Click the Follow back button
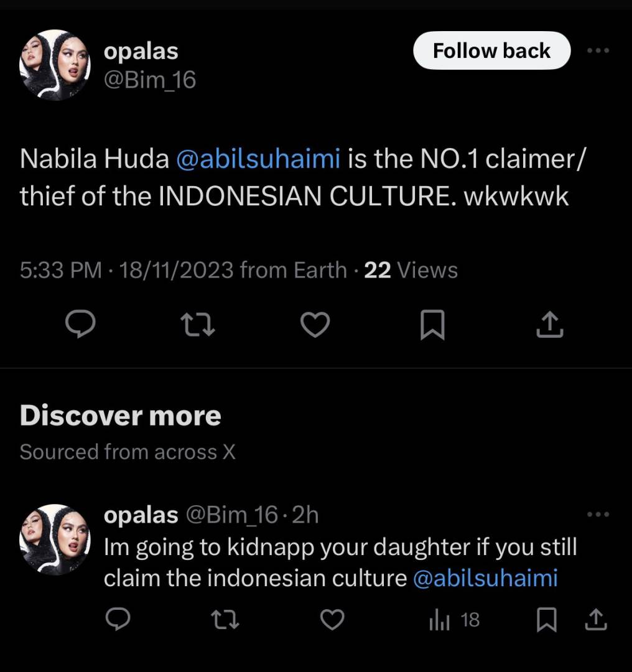The height and width of the screenshot is (672, 632). (491, 50)
